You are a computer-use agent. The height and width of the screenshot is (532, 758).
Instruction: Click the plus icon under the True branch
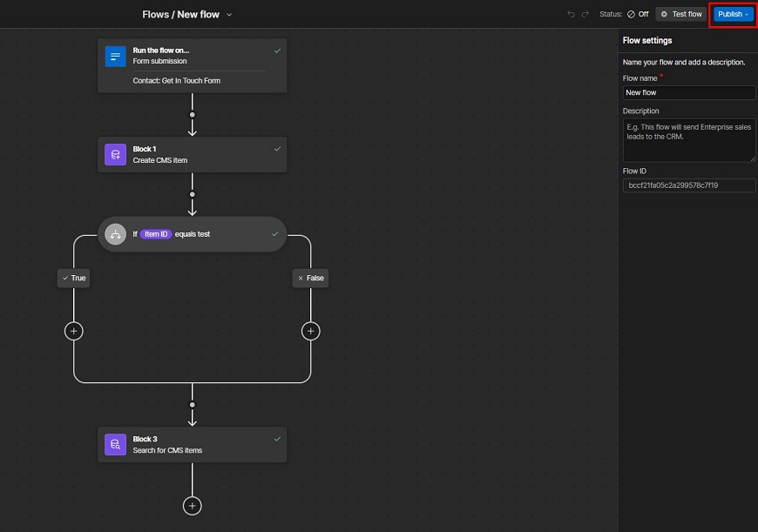point(73,331)
